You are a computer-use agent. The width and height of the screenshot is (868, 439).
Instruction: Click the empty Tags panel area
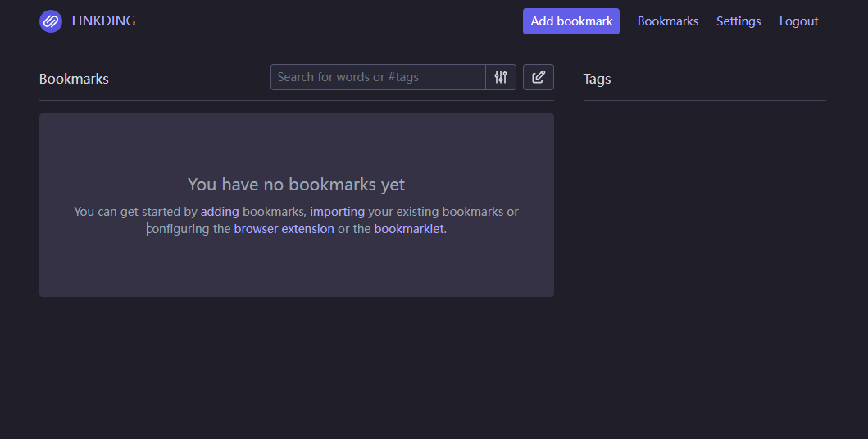[704, 222]
